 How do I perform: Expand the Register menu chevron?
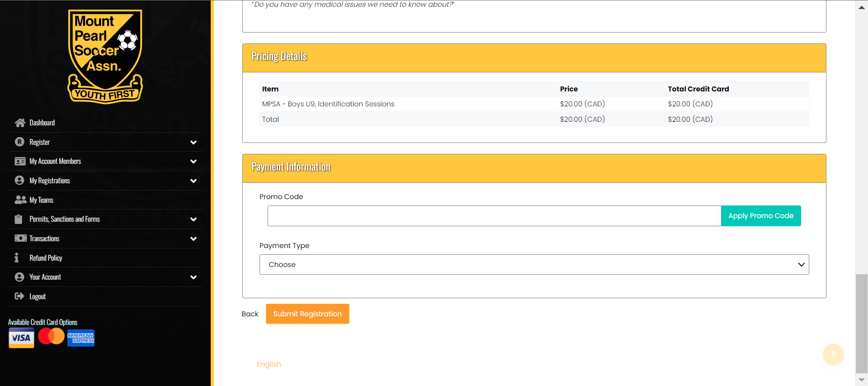[193, 142]
